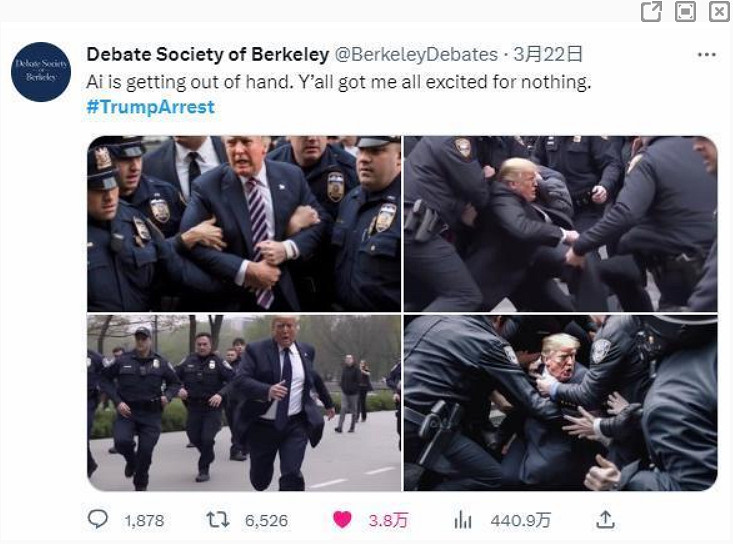Click the retweet arrows icon
This screenshot has width=733, height=544.
click(218, 519)
